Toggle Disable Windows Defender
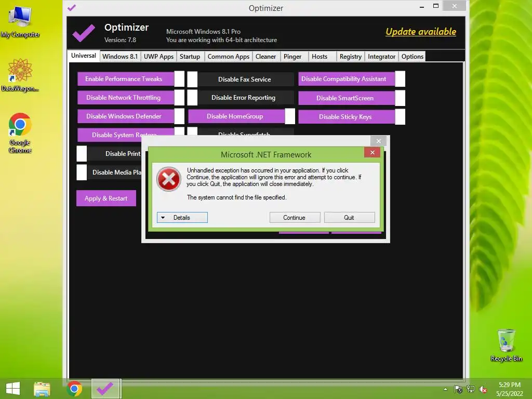Screen dimensions: 532x399 pos(130,116)
